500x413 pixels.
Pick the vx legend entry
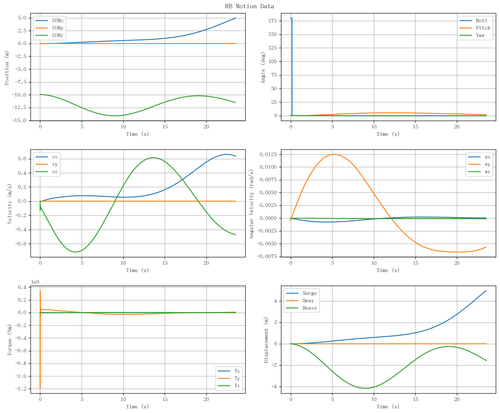(47, 157)
